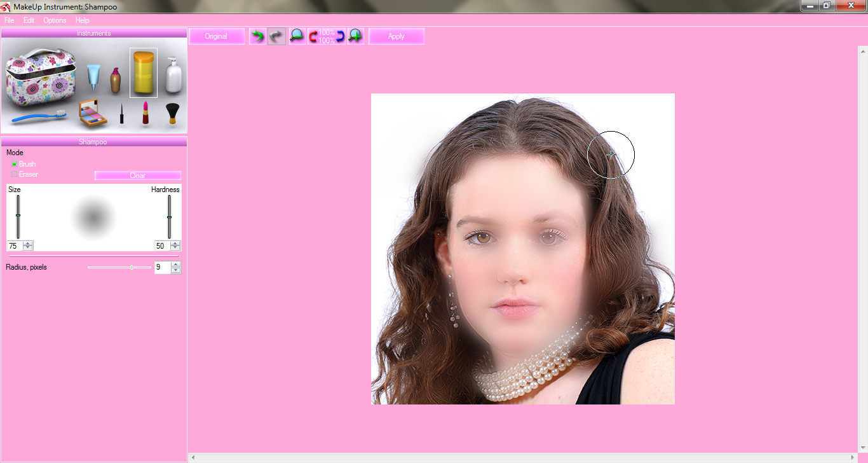
Task: Click the Mode label
Action: [x=15, y=153]
